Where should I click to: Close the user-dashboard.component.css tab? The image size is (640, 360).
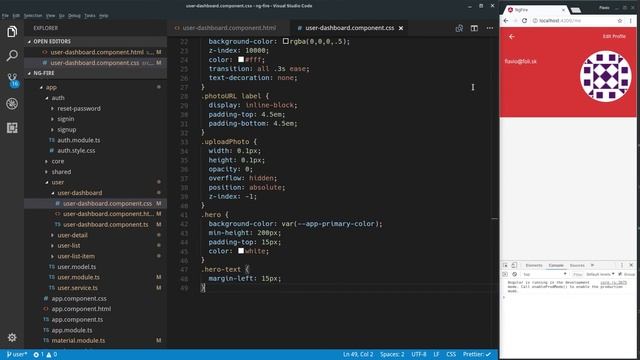401,28
